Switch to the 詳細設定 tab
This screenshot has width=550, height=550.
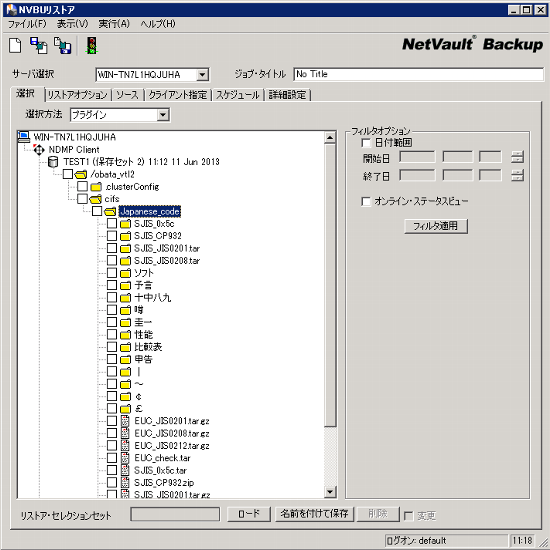(x=287, y=95)
